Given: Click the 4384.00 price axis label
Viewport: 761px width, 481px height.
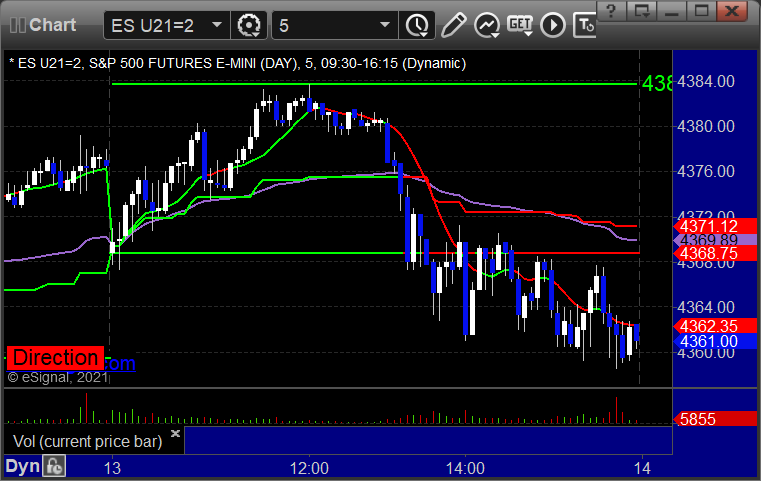Looking at the screenshot, I should (706, 82).
